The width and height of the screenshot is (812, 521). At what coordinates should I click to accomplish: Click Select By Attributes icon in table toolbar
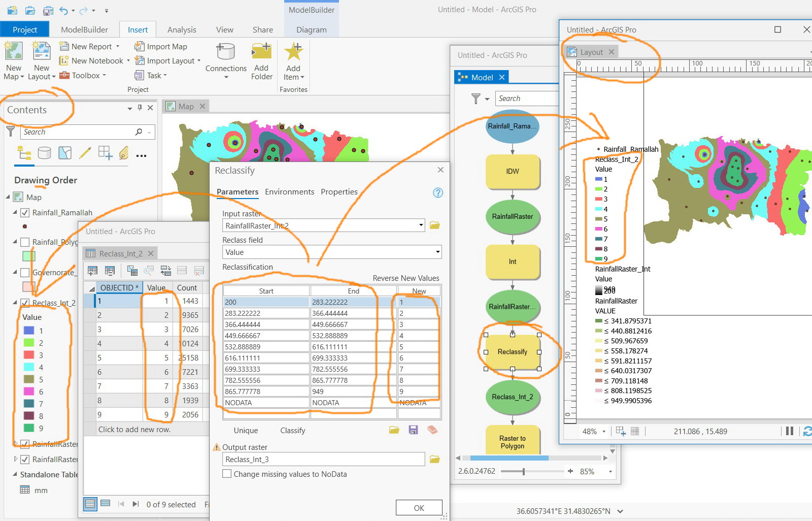pyautogui.click(x=132, y=271)
